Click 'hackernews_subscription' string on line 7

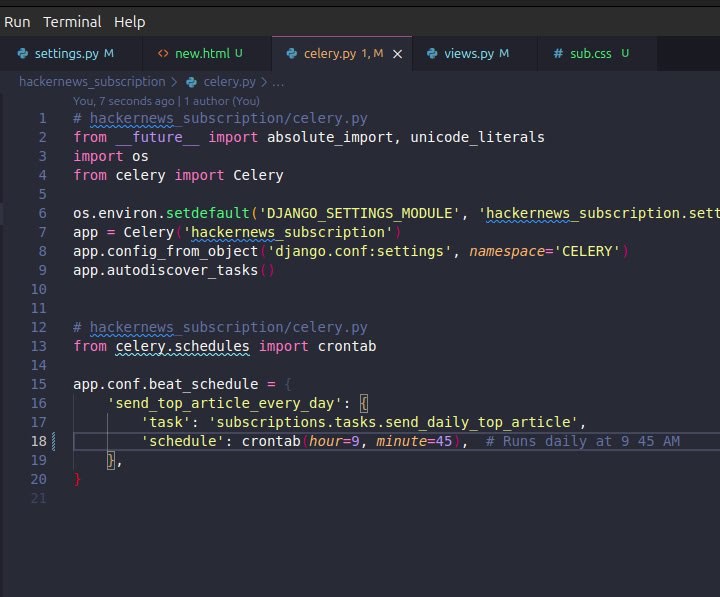click(288, 232)
